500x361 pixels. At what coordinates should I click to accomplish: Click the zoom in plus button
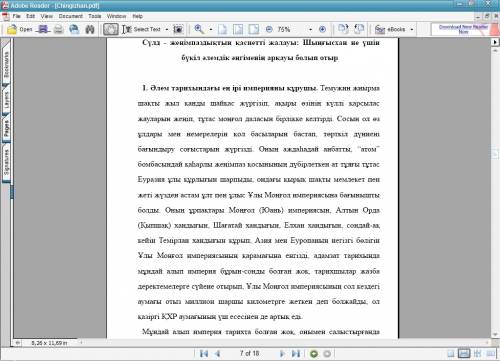tap(322, 29)
